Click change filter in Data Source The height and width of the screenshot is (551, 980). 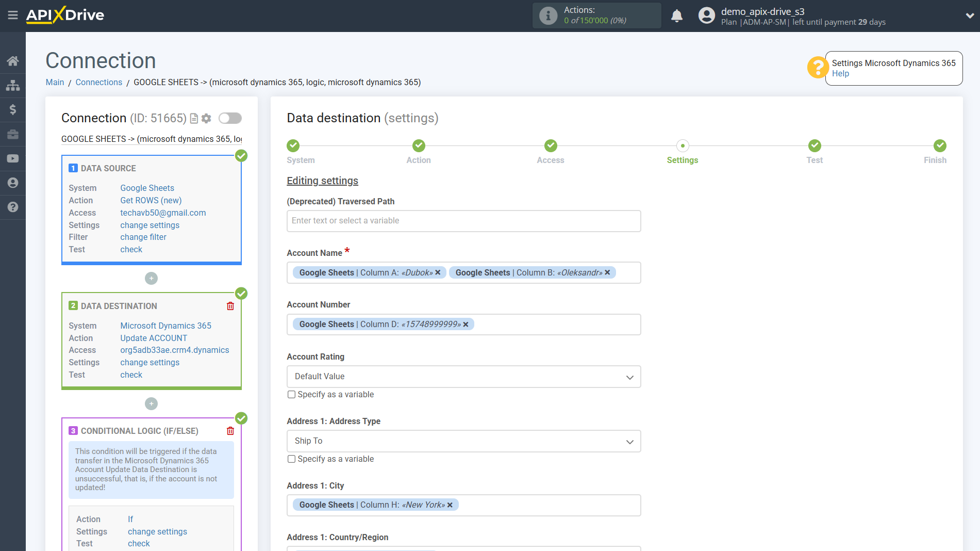coord(143,237)
